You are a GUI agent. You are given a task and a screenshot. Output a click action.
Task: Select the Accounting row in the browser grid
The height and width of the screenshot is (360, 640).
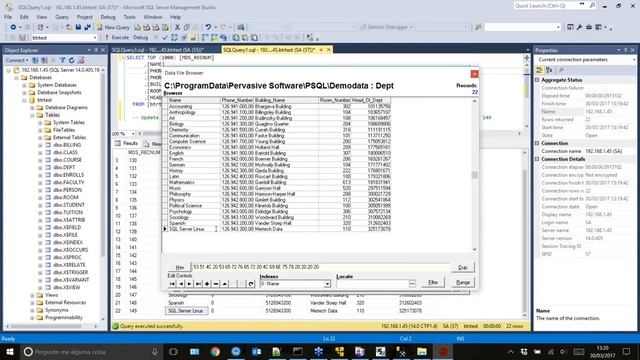tap(280, 107)
